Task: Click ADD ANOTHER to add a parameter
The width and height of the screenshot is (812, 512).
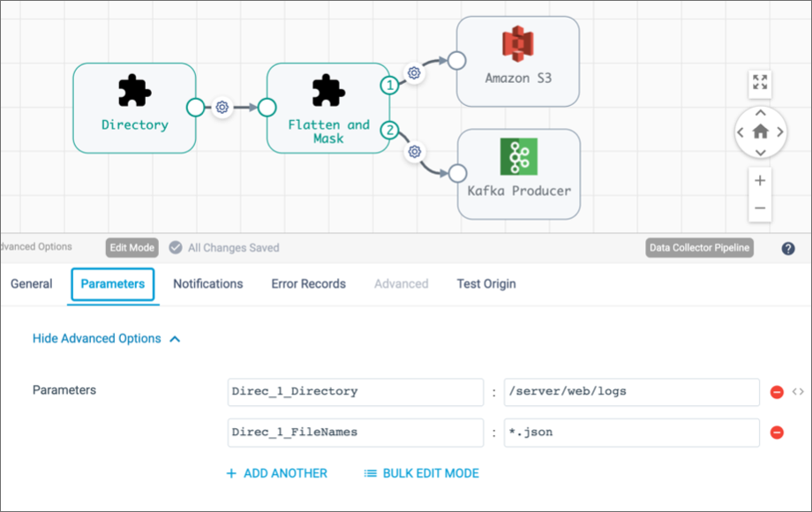Action: click(x=277, y=473)
